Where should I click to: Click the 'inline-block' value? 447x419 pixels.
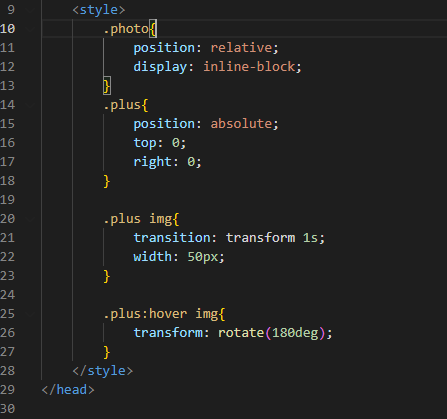click(249, 67)
